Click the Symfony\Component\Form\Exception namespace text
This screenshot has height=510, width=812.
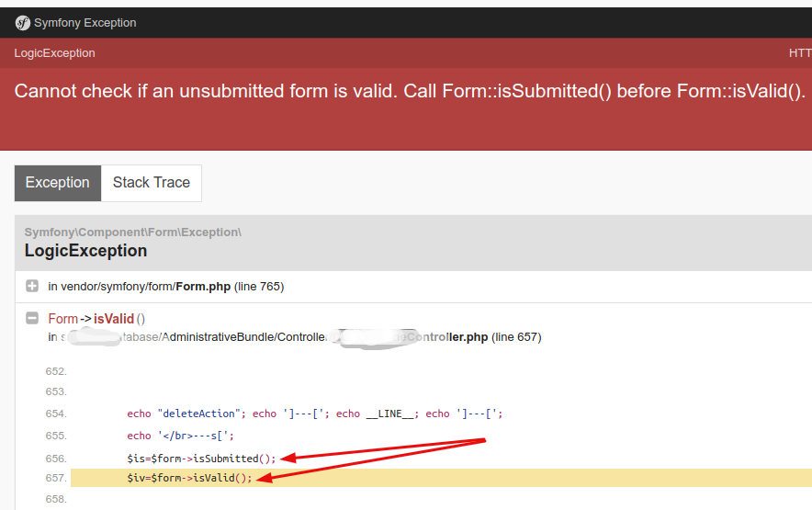[132, 232]
